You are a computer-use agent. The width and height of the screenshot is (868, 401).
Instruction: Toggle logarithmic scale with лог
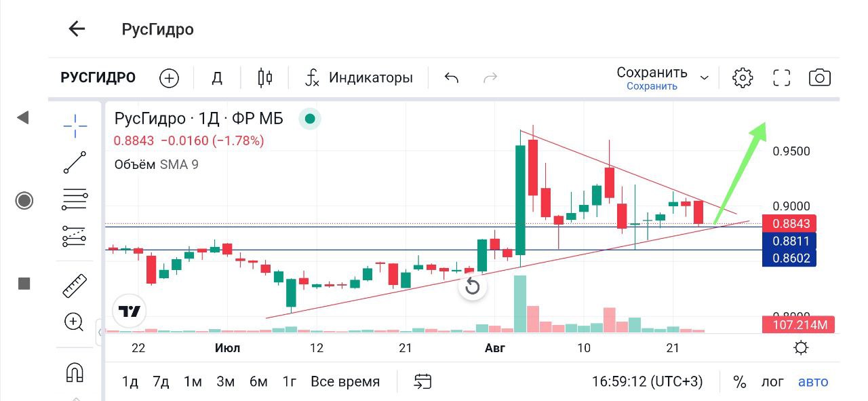[772, 382]
